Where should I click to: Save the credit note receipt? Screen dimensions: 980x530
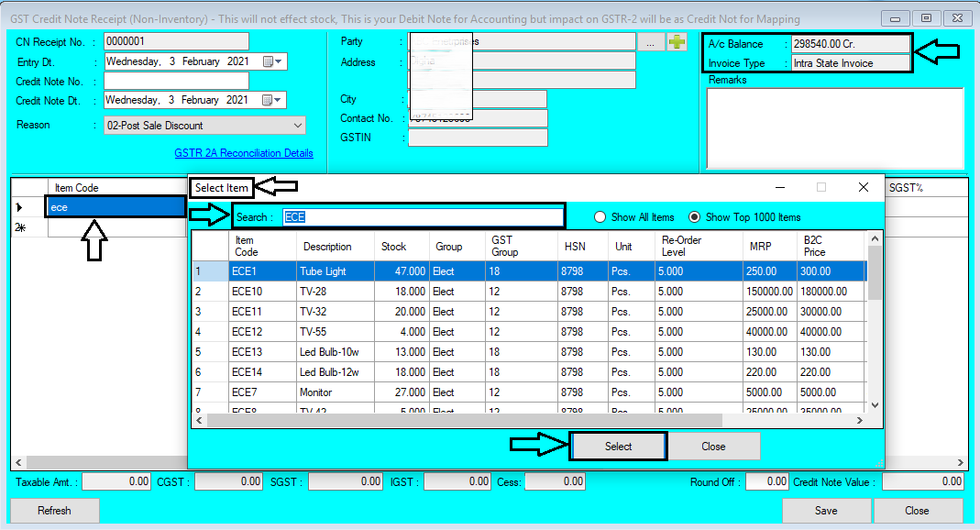tap(826, 510)
